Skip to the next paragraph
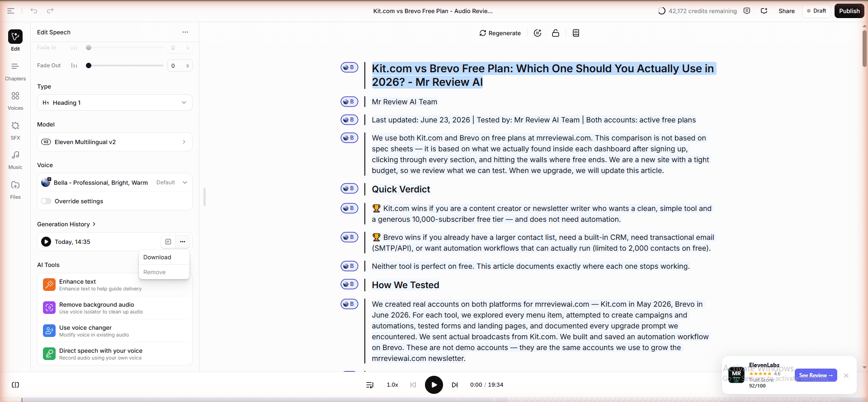 click(x=455, y=385)
